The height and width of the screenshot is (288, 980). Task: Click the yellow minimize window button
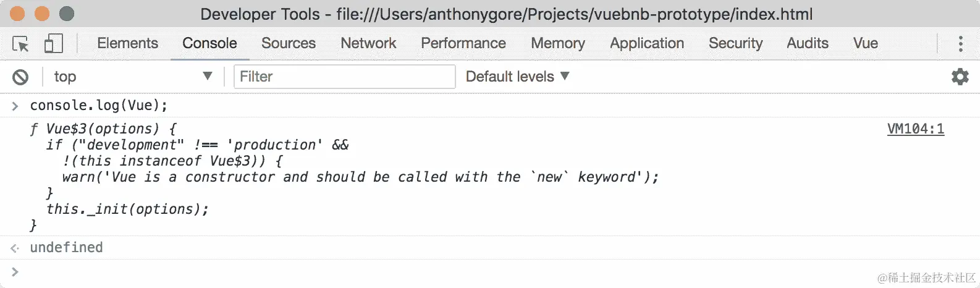tap(42, 14)
